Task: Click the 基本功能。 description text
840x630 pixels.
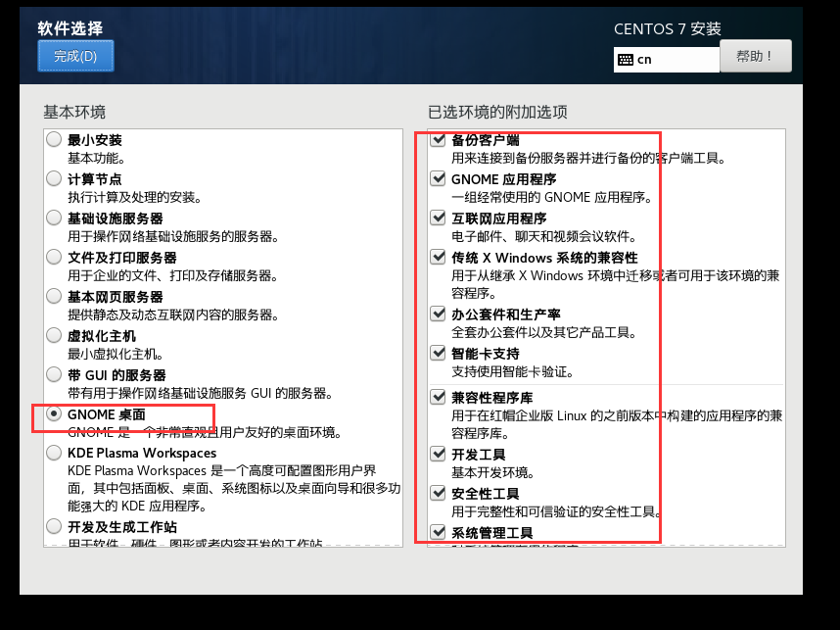Action: point(96,158)
